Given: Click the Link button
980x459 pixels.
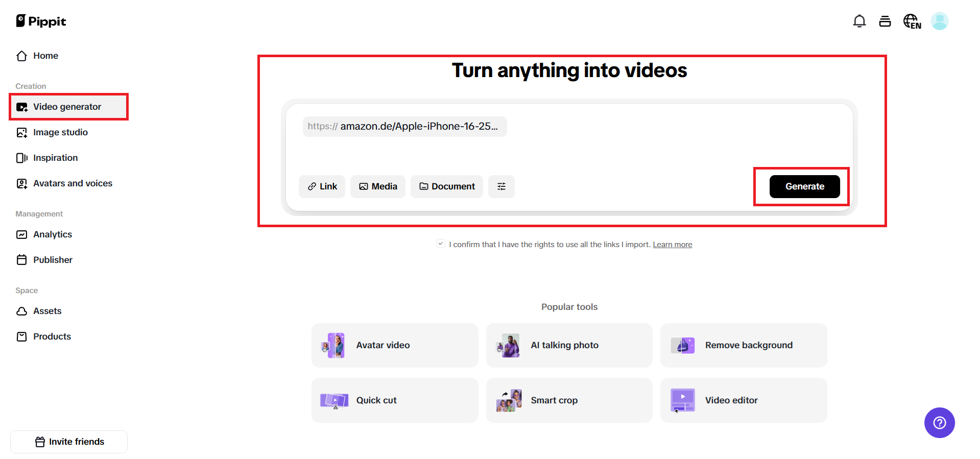Looking at the screenshot, I should click(x=322, y=186).
